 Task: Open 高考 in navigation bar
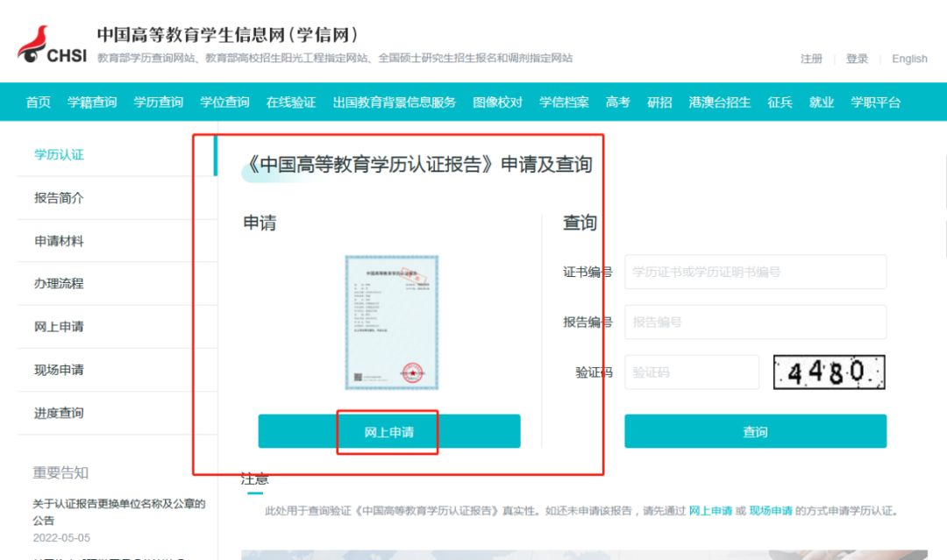pos(618,102)
